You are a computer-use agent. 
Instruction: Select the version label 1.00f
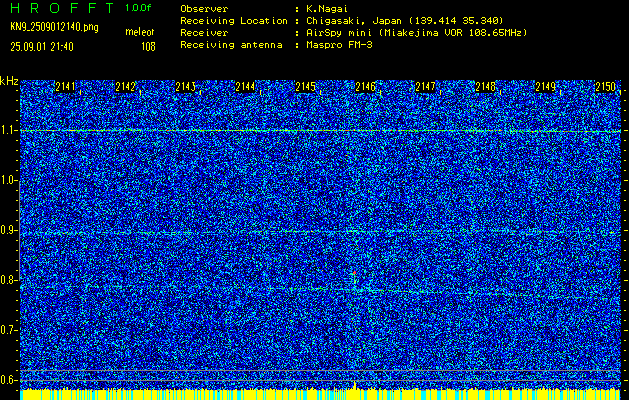pos(138,8)
